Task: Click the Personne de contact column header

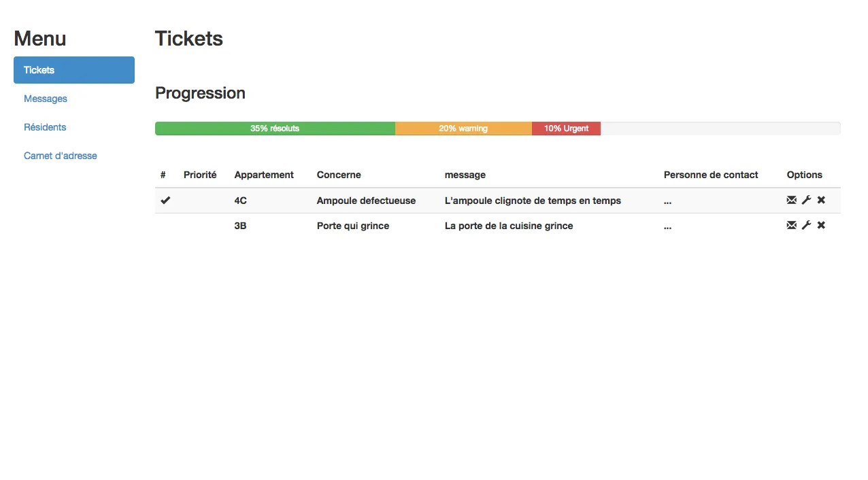Action: (x=711, y=175)
